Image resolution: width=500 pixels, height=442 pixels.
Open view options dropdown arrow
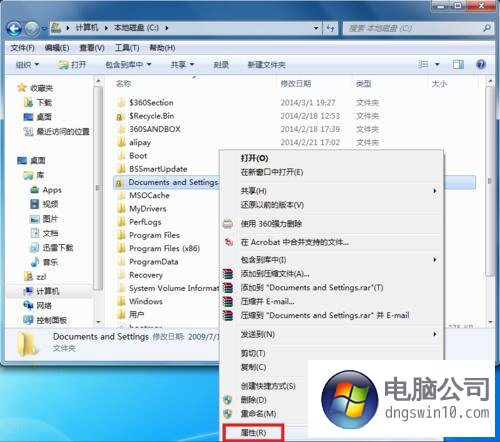pos(437,64)
